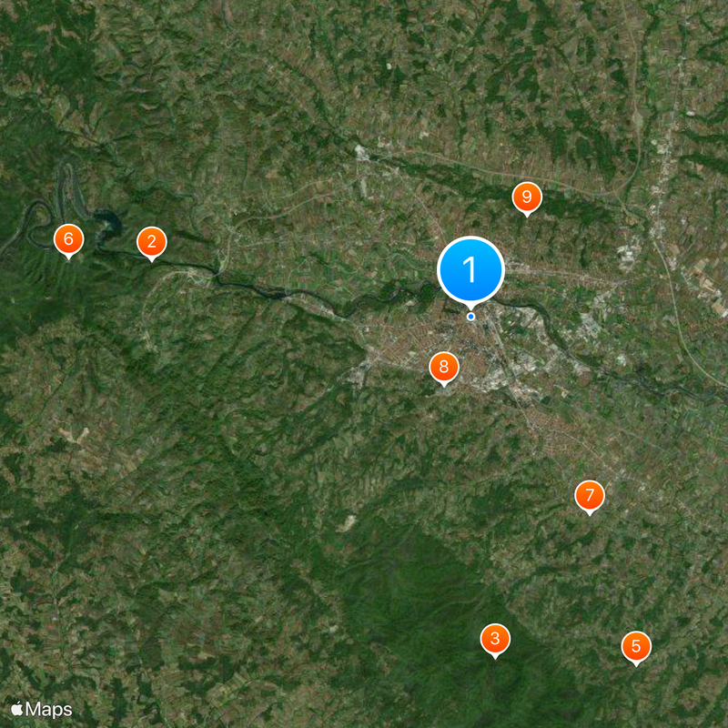The width and height of the screenshot is (728, 728).
Task: Click the pale quarry clearing at the left edge
Action: tap(75, 436)
